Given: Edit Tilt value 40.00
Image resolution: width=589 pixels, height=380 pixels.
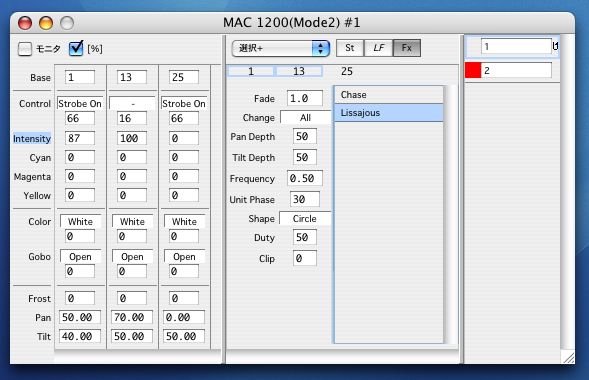Looking at the screenshot, I should 80,336.
